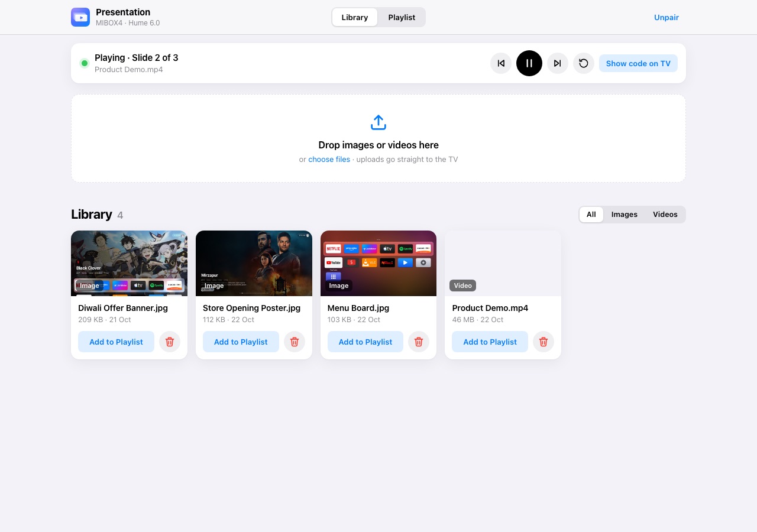
Task: Click the green playing status indicator
Action: pos(85,63)
